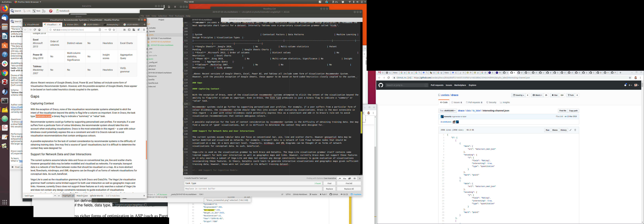This screenshot has width=644, height=224.
Task: Toggle Whole Words in Firefox find bar
Action: pos(96,196)
